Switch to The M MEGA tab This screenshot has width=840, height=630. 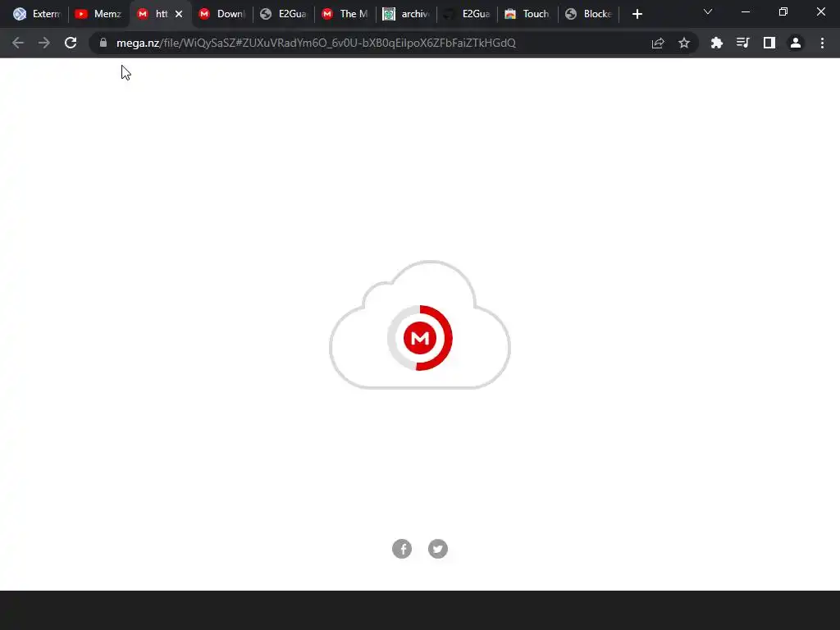(345, 14)
